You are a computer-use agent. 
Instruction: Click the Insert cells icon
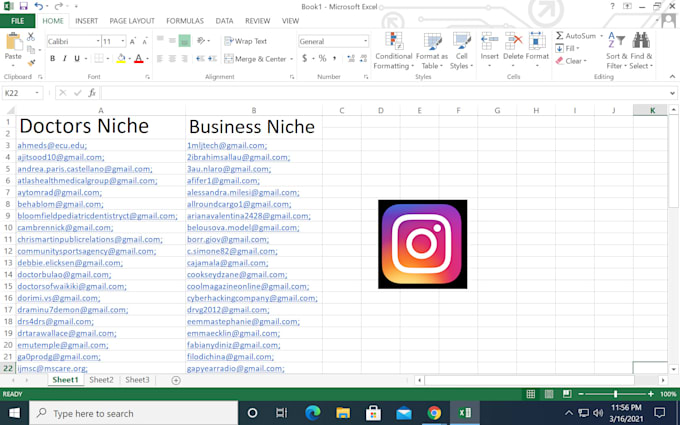coord(489,41)
